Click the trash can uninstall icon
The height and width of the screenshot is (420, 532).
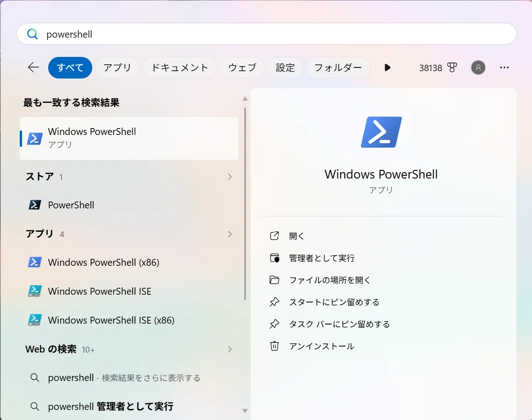[274, 346]
